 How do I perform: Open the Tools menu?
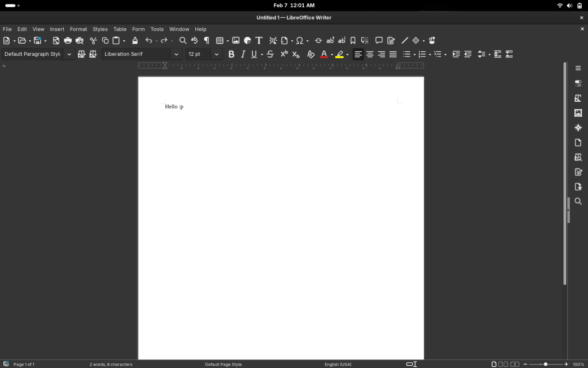[157, 29]
